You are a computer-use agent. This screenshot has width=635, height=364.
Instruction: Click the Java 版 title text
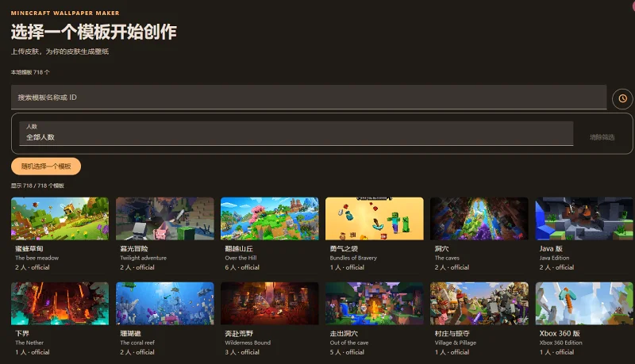click(551, 248)
